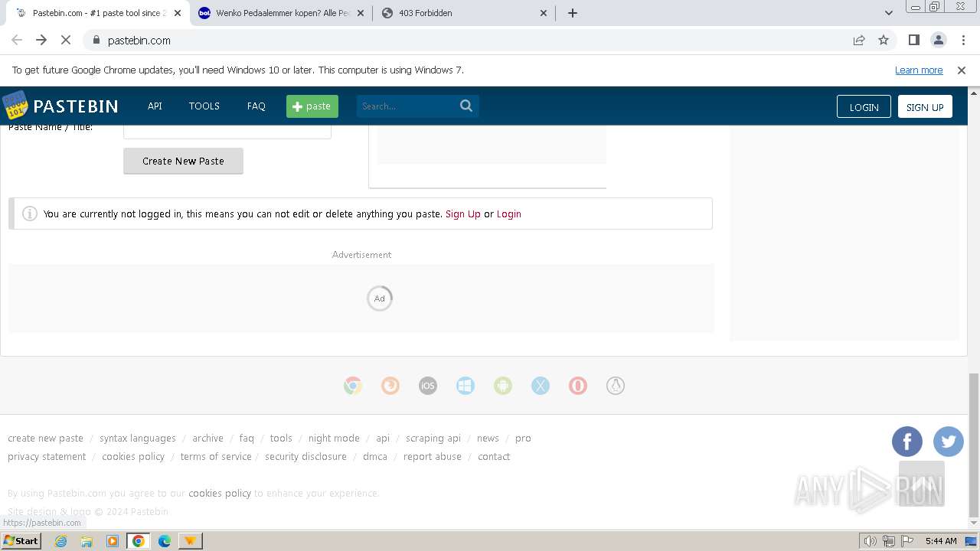
Task: Switch to Wenko Pedaalemmer tab
Action: point(282,13)
